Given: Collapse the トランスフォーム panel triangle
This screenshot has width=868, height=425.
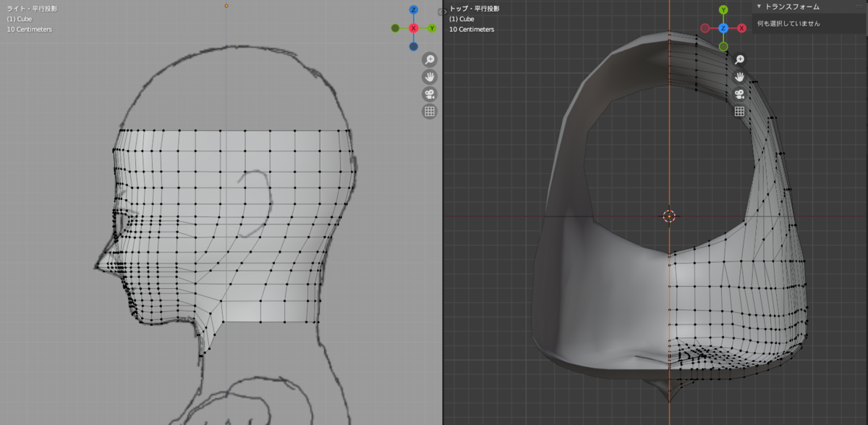Looking at the screenshot, I should (x=759, y=7).
